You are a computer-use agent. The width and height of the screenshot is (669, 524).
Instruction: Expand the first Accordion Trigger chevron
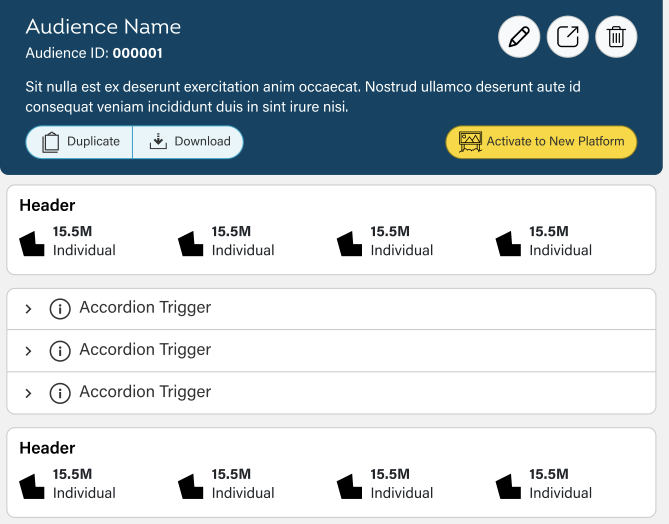click(28, 308)
